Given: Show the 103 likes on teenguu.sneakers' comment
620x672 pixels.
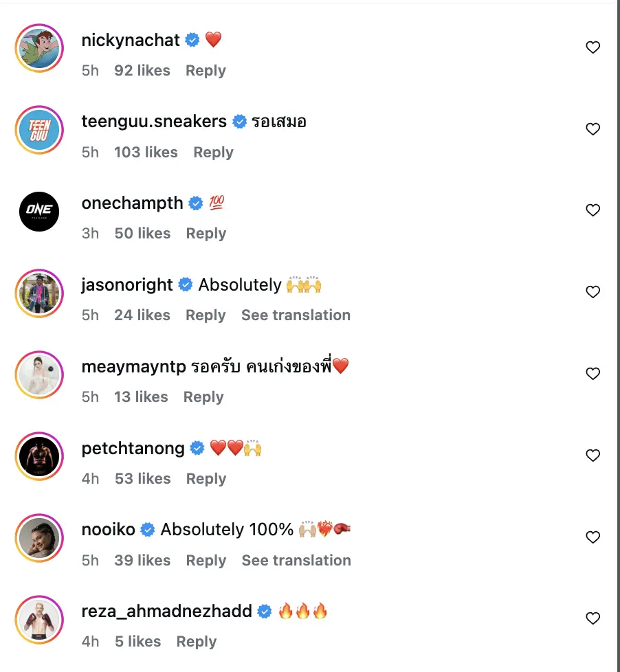Looking at the screenshot, I should (x=146, y=153).
